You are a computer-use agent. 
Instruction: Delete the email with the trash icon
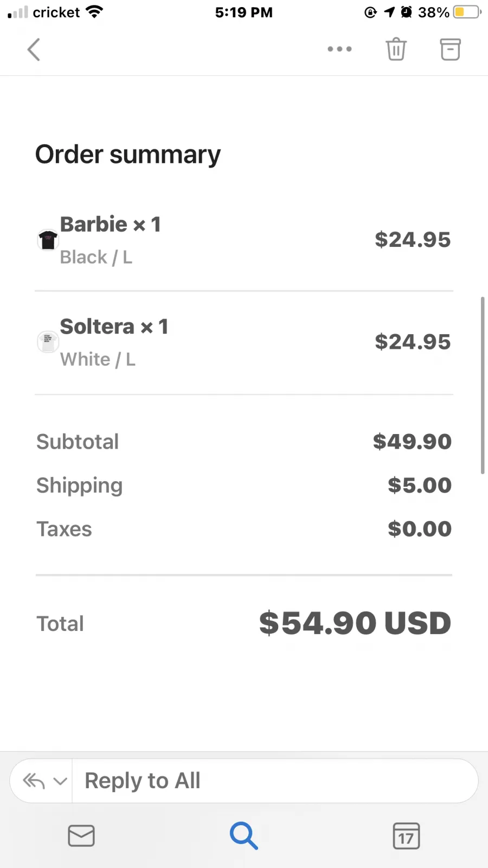(x=396, y=49)
